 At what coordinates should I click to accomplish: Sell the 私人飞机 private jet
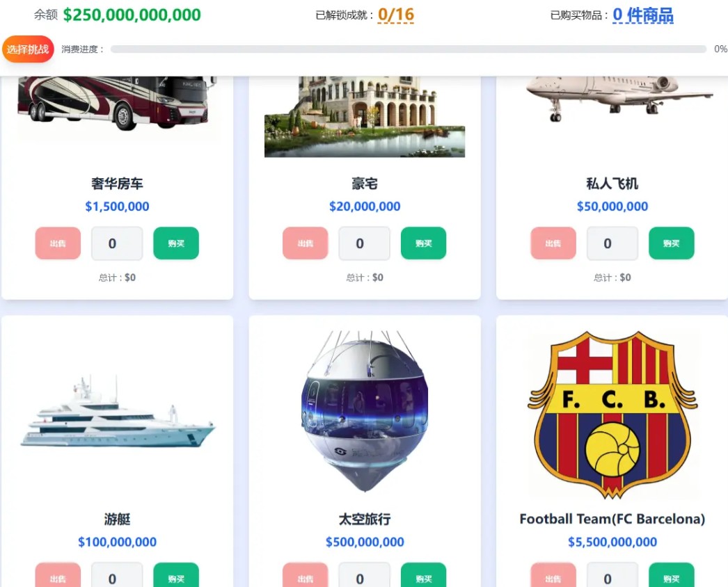(x=553, y=243)
